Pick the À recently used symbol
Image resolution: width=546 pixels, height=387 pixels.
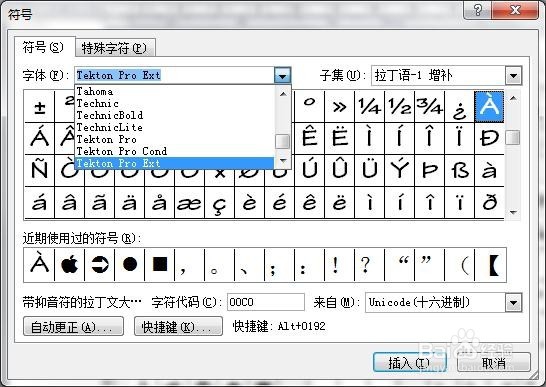pyautogui.click(x=40, y=265)
